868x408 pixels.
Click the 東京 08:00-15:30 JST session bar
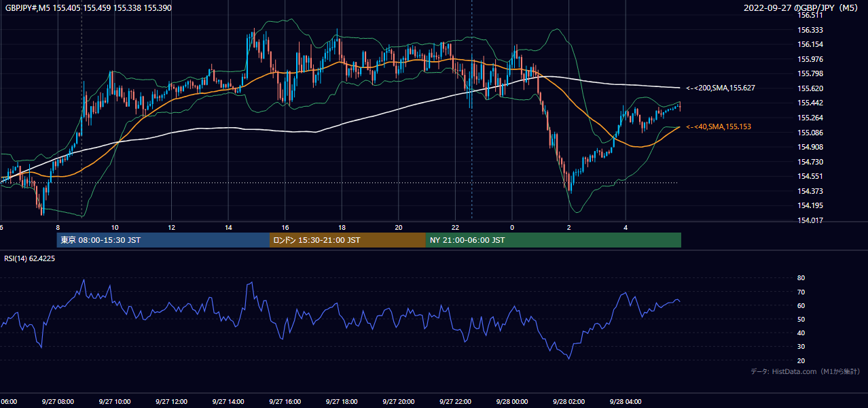[163, 240]
